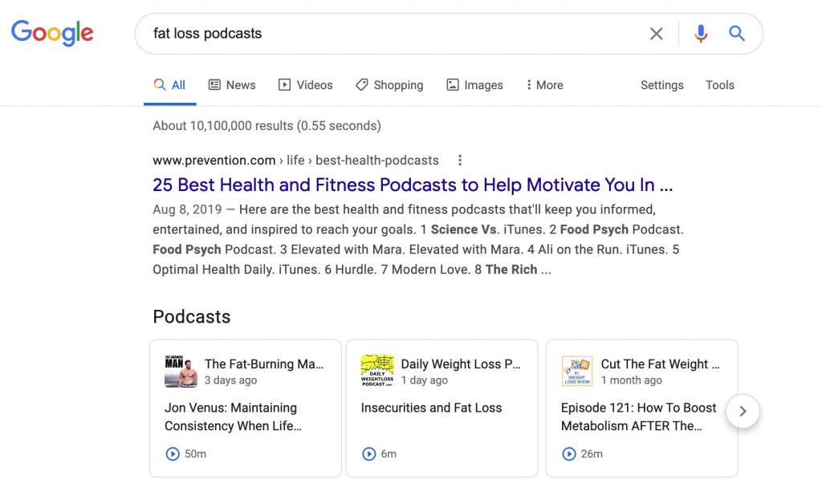The width and height of the screenshot is (822, 504).
Task: Click the 'Podcasts' section heading
Action: [x=192, y=317]
